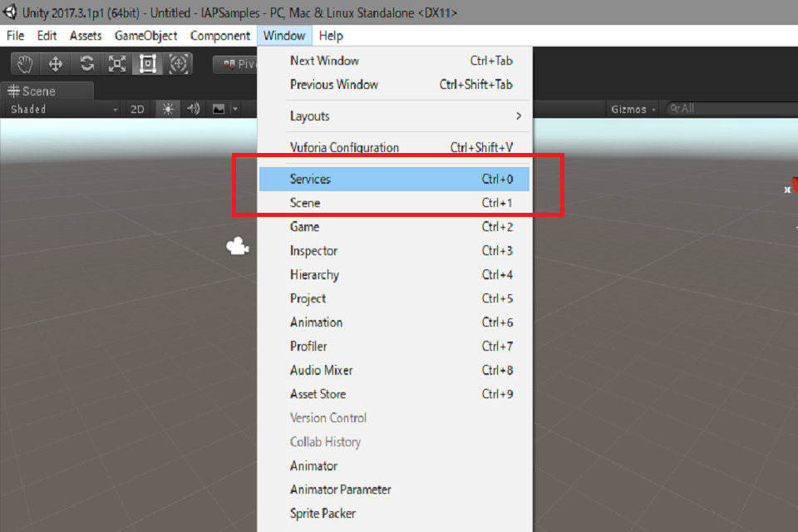
Task: Open the scene effects image icon
Action: tap(219, 108)
